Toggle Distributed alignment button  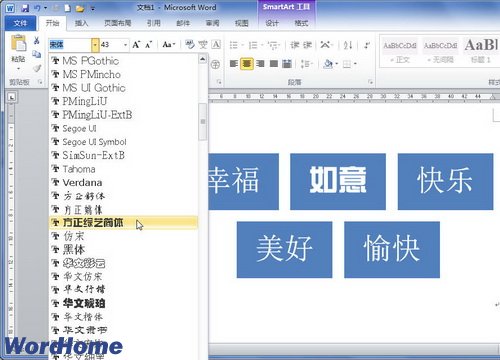pos(287,63)
